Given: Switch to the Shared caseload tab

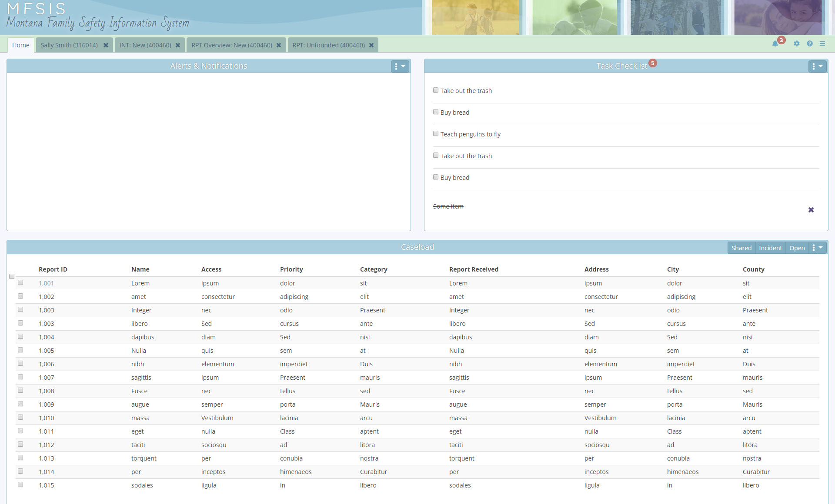Looking at the screenshot, I should click(741, 247).
